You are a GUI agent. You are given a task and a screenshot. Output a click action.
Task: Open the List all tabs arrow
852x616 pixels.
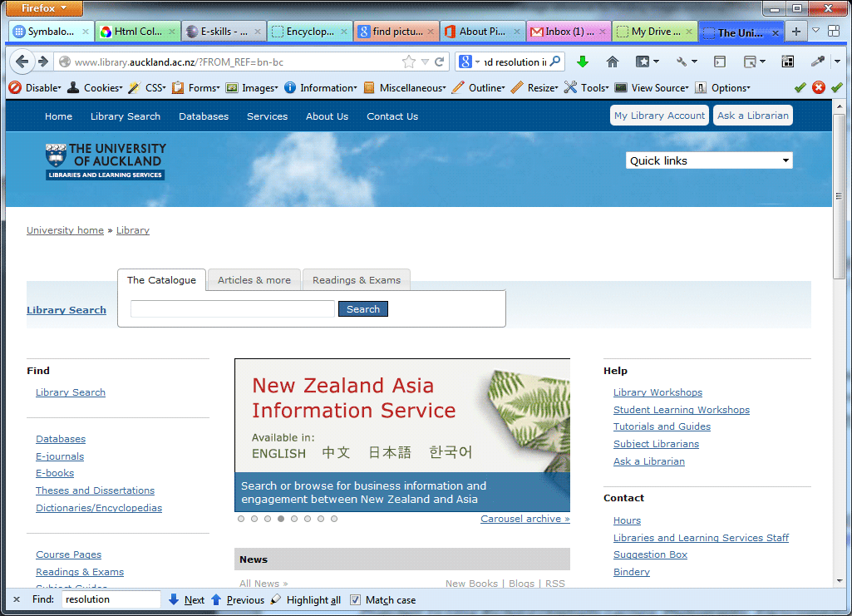coord(815,31)
